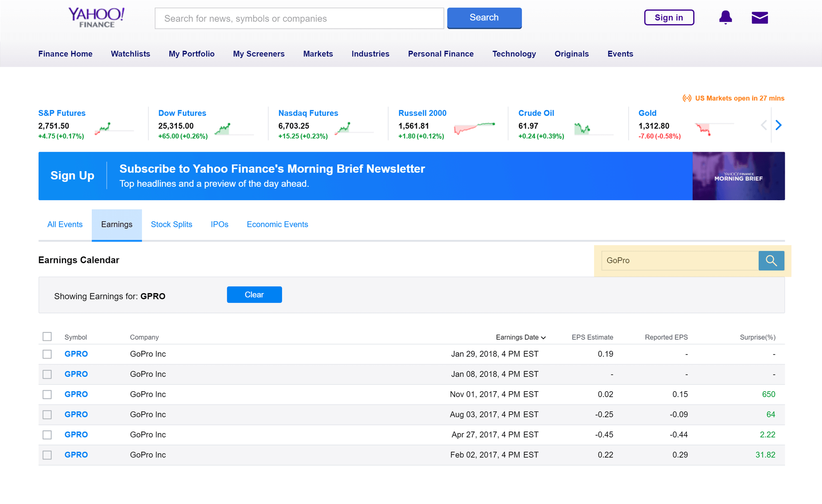
Task: Sort by the Surprise(%) column header
Action: pyautogui.click(x=758, y=337)
